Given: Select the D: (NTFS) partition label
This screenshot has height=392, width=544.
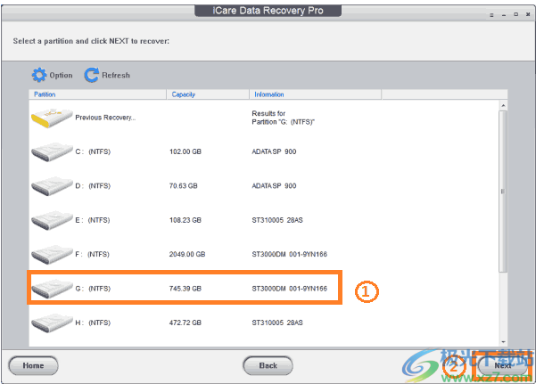Looking at the screenshot, I should [x=93, y=186].
